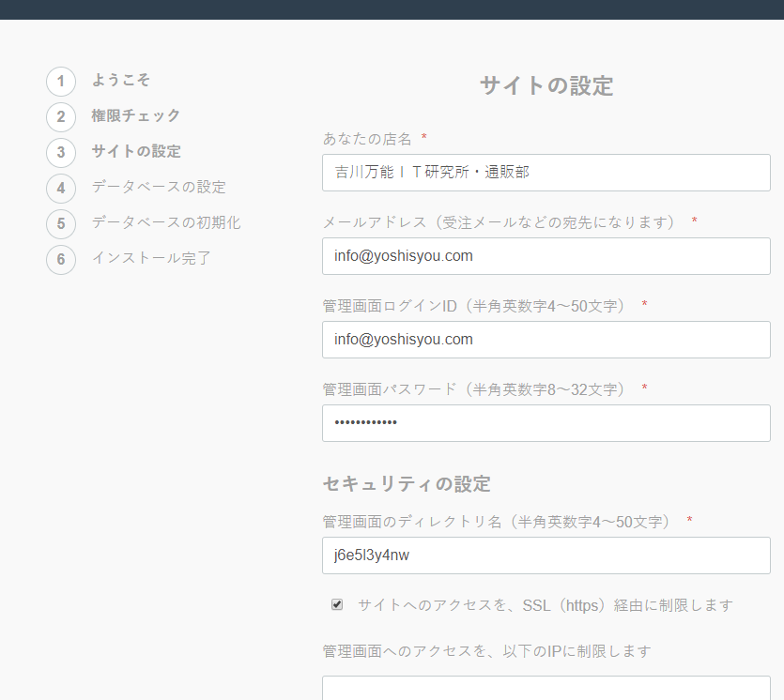Click the step 4 circle icon
The width and height of the screenshot is (784, 700).
[x=61, y=188]
